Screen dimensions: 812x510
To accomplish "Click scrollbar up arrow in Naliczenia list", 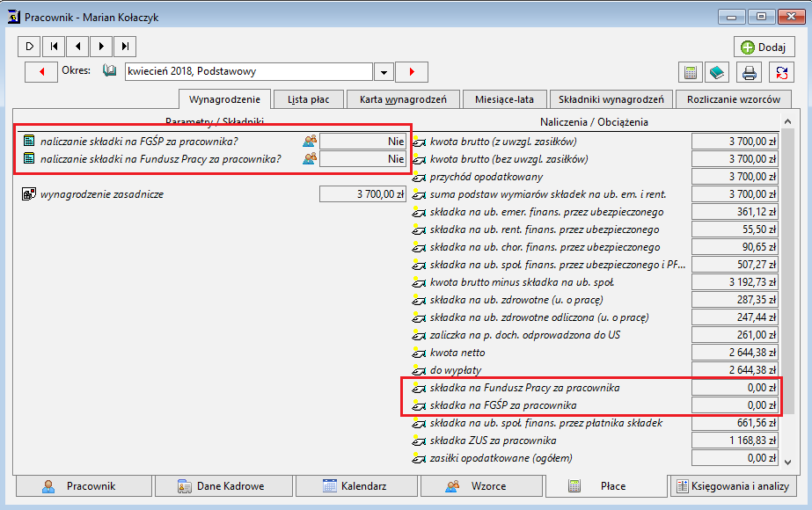I will pyautogui.click(x=787, y=121).
